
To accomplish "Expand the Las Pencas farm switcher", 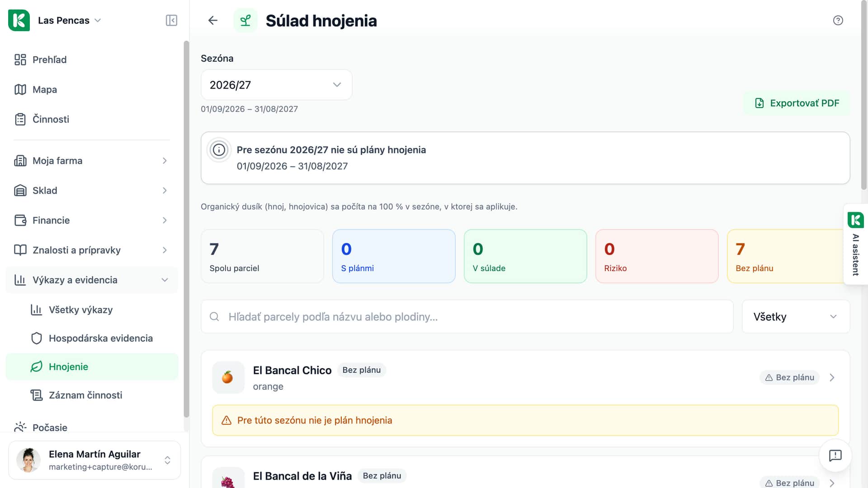I will 69,20.
